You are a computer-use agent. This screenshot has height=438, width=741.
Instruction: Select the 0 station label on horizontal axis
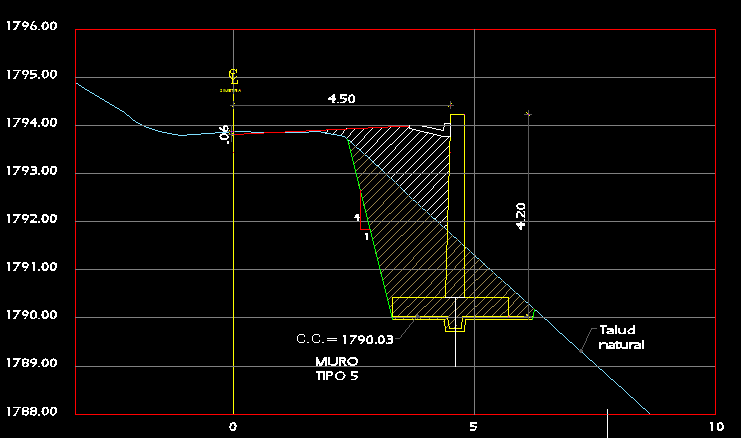pyautogui.click(x=233, y=427)
